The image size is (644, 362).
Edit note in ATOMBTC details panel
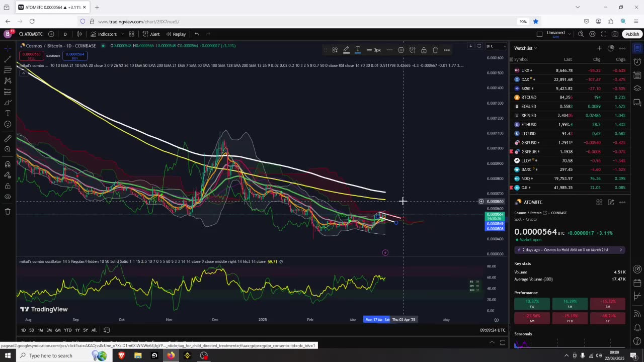coord(611,202)
